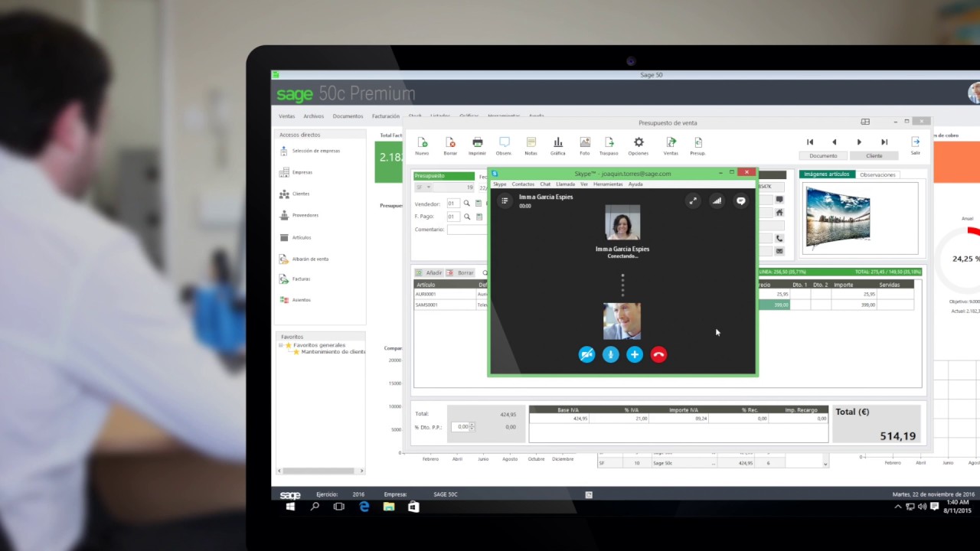Image resolution: width=980 pixels, height=551 pixels.
Task: Go to the next record arrow
Action: coord(859,142)
